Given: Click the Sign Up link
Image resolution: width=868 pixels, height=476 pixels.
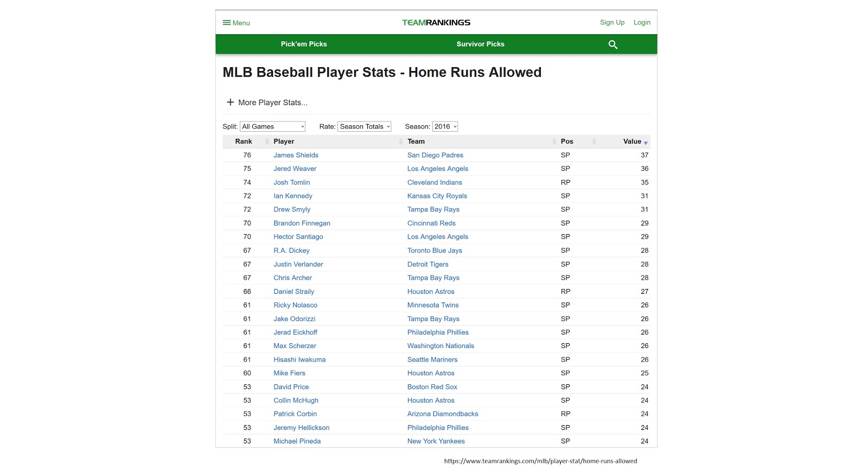Looking at the screenshot, I should [612, 22].
